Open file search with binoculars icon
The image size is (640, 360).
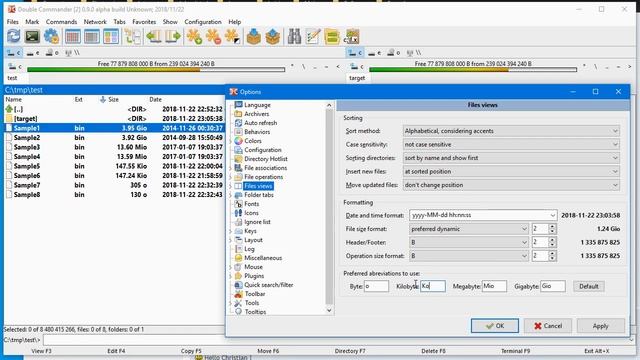tap(294, 37)
